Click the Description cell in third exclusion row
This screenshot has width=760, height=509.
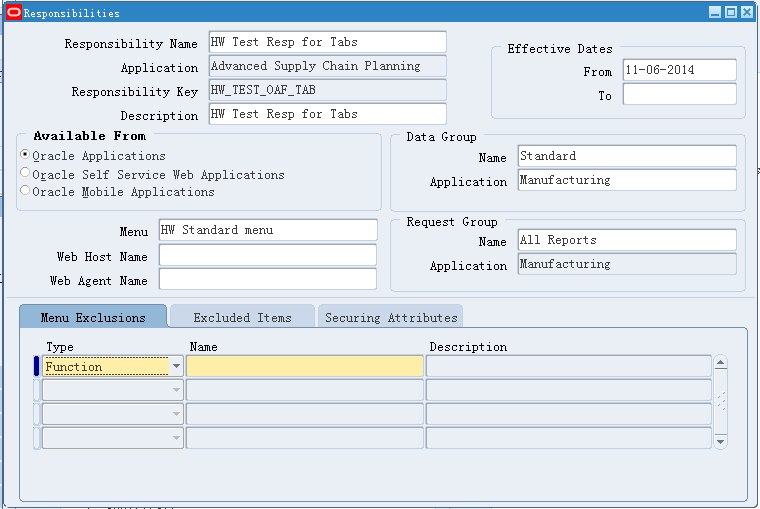569,414
